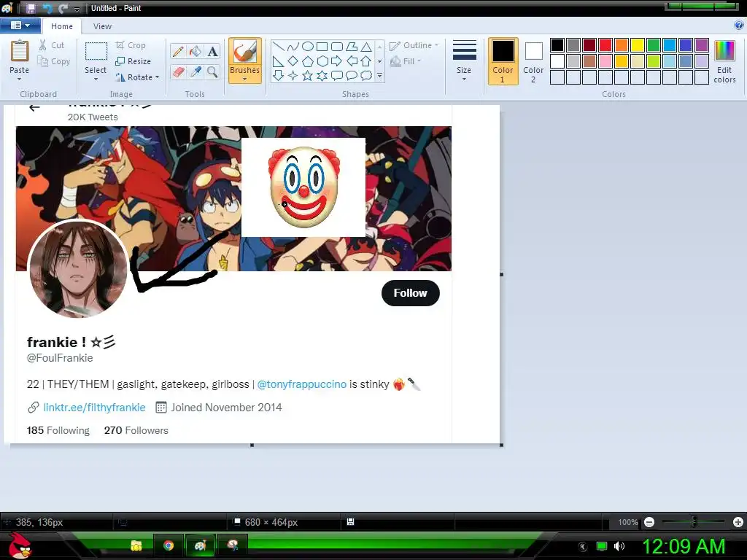The height and width of the screenshot is (560, 747).
Task: Choose the Line shape
Action: pyautogui.click(x=278, y=46)
